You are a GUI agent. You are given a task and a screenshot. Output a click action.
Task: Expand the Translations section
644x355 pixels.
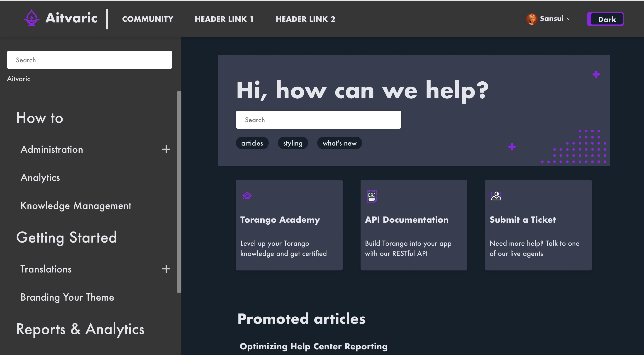coord(166,269)
